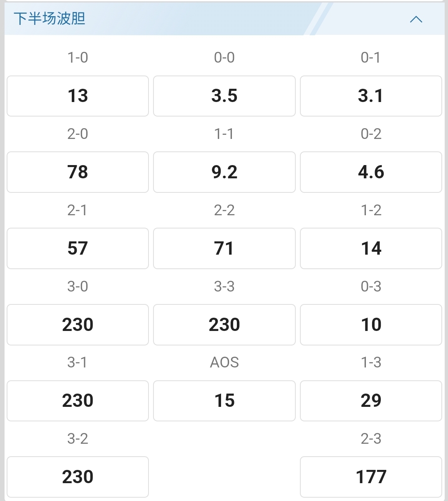Pick AOS option at odds 15
This screenshot has width=448, height=501.
[x=224, y=401]
